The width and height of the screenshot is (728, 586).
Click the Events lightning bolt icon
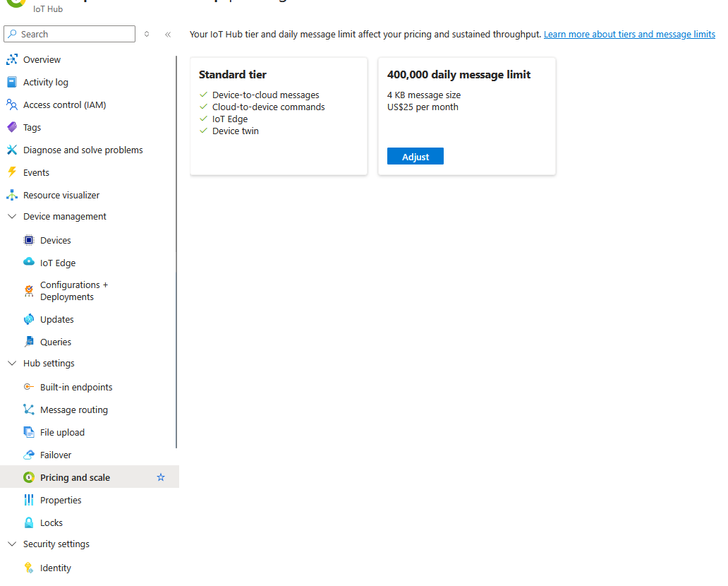(12, 172)
